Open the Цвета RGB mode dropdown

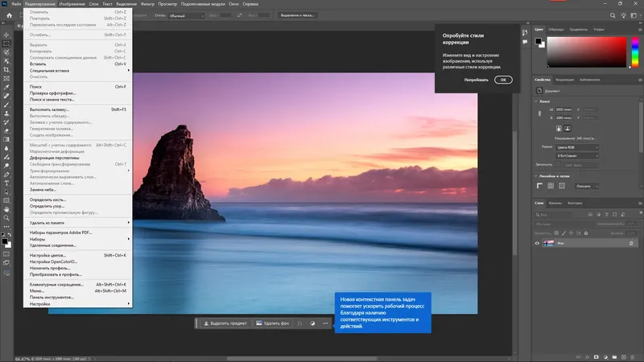click(x=578, y=147)
